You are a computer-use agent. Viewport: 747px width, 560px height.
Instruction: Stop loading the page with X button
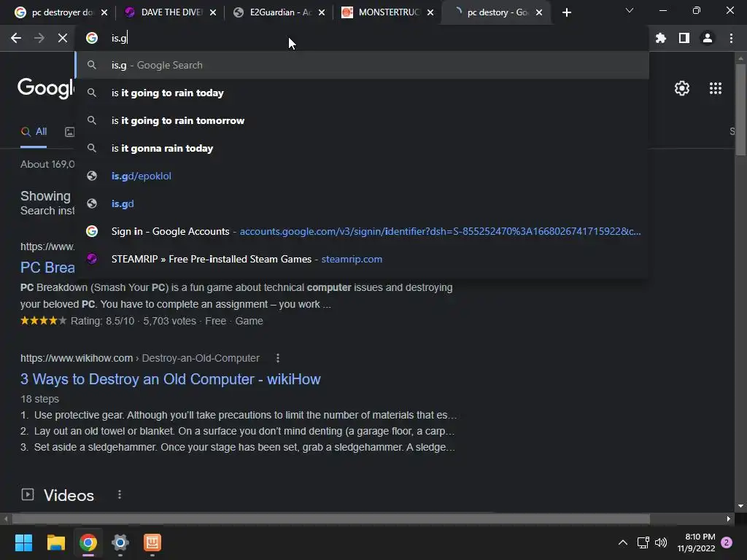[63, 38]
